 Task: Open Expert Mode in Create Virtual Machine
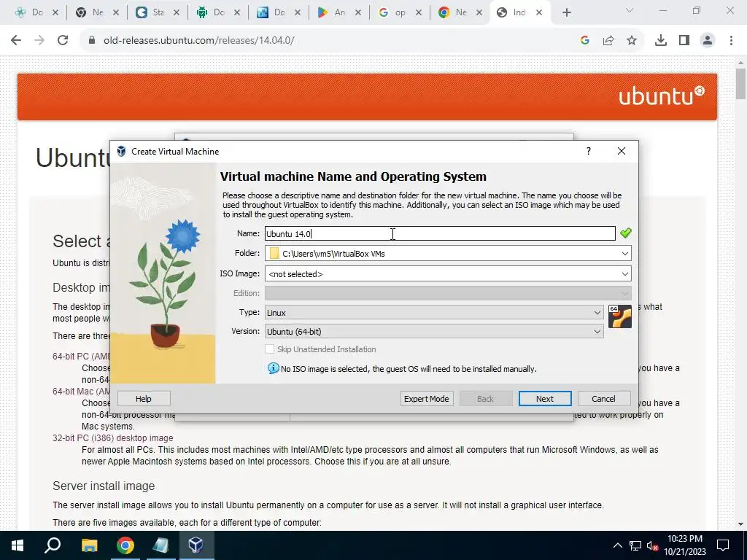[426, 399]
